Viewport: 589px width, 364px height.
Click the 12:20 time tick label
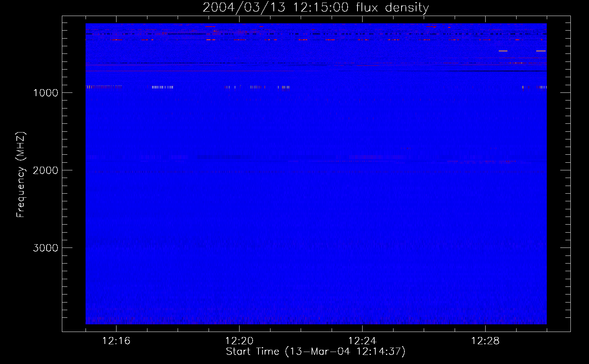coord(239,341)
